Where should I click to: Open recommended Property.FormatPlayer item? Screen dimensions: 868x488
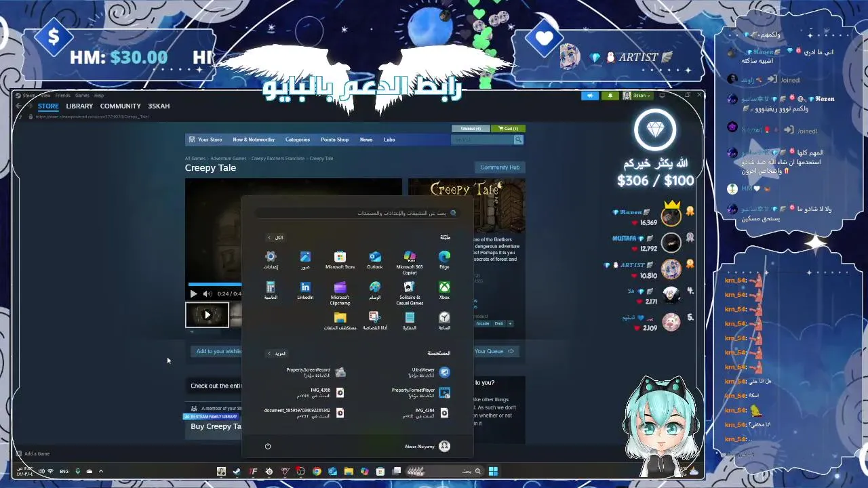(x=420, y=392)
